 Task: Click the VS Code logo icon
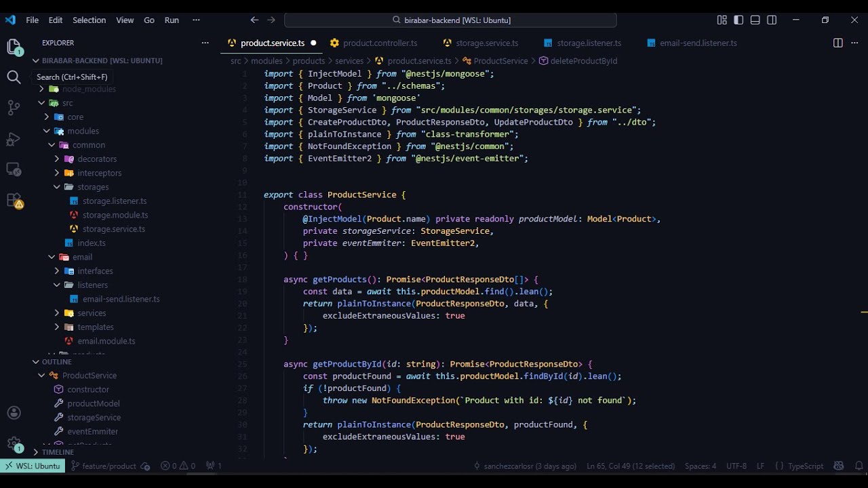point(10,20)
